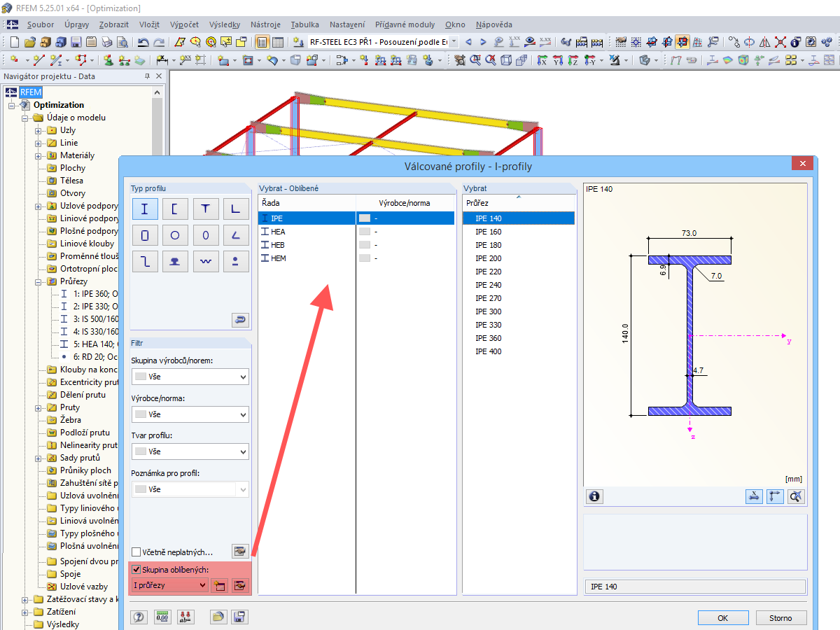Expand the Uzly tree node
Viewport: 840px width, 630px height.
(x=39, y=130)
